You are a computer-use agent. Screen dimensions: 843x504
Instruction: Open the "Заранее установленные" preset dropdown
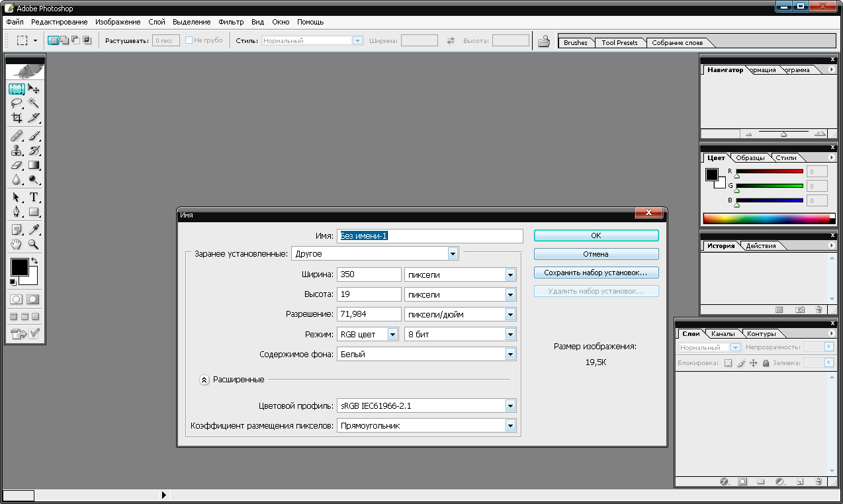point(453,253)
